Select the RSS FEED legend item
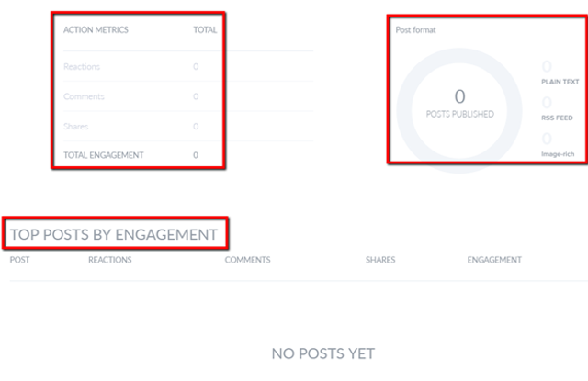 557,109
